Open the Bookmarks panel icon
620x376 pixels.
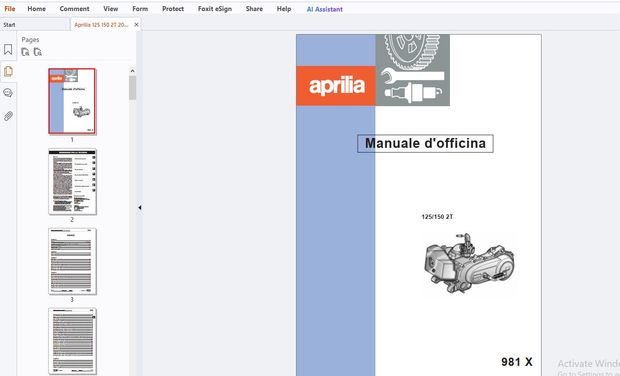click(8, 49)
